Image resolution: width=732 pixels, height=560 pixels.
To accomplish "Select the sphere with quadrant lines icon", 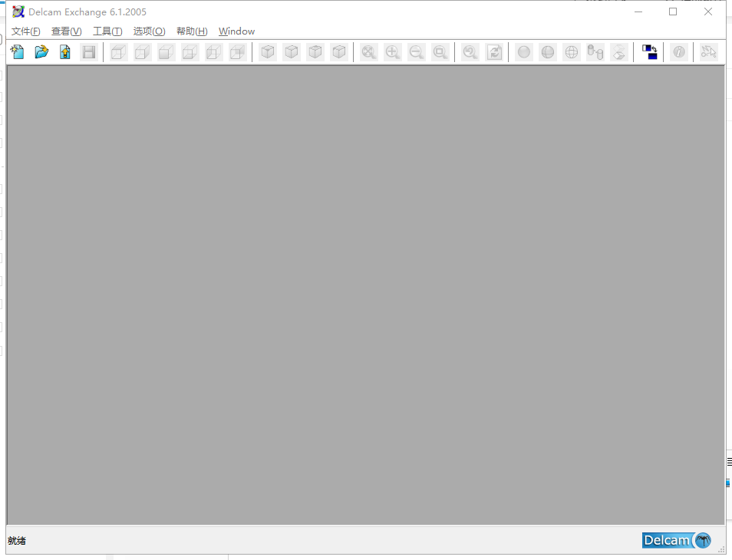I will (548, 52).
